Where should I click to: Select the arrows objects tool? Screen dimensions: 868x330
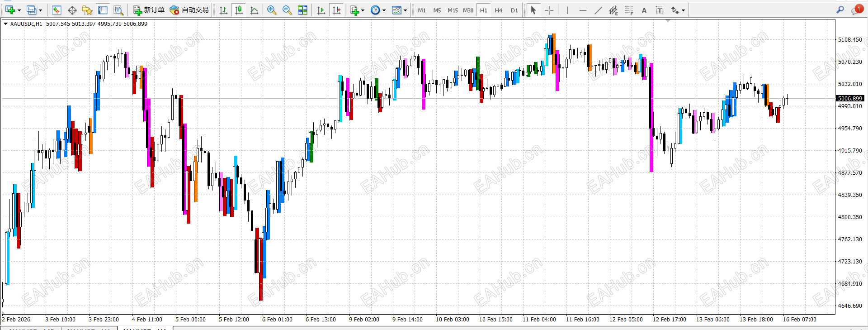(675, 10)
